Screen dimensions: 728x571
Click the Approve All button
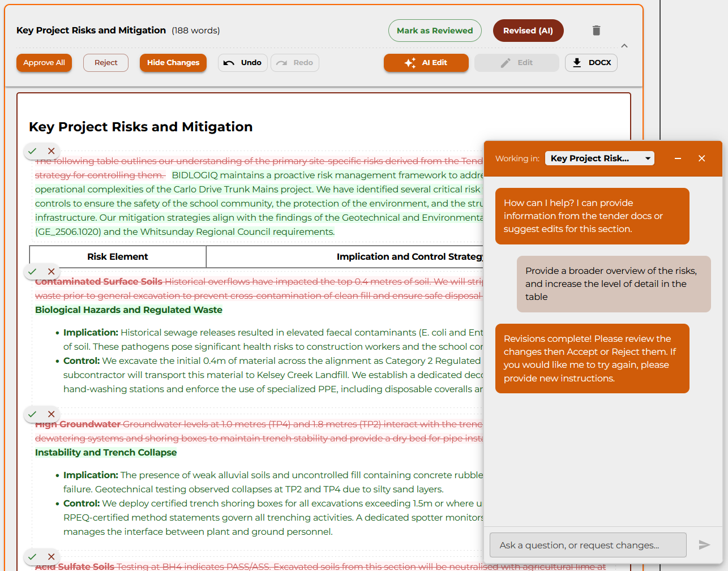click(44, 63)
